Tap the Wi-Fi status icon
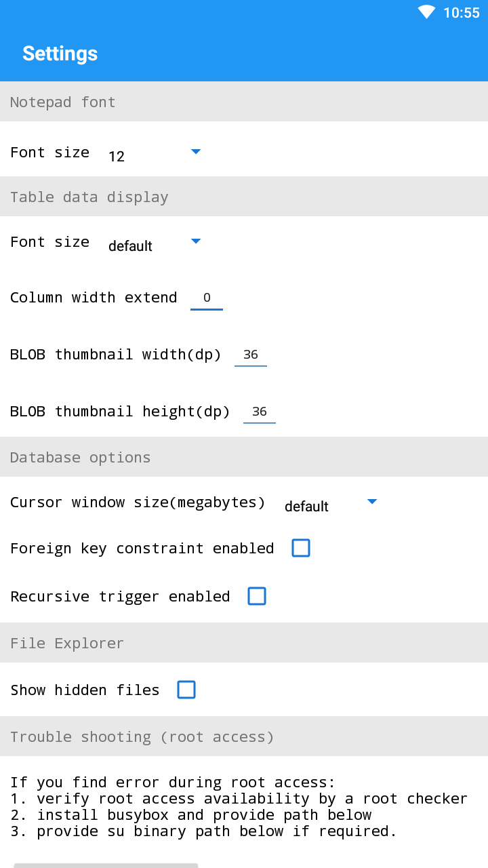488x868 pixels. click(426, 12)
